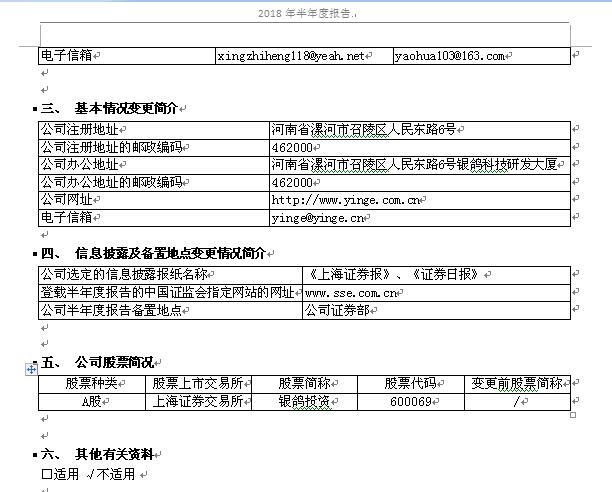Click the table resize handle at bottom-right
The image size is (612, 492).
[x=573, y=415]
